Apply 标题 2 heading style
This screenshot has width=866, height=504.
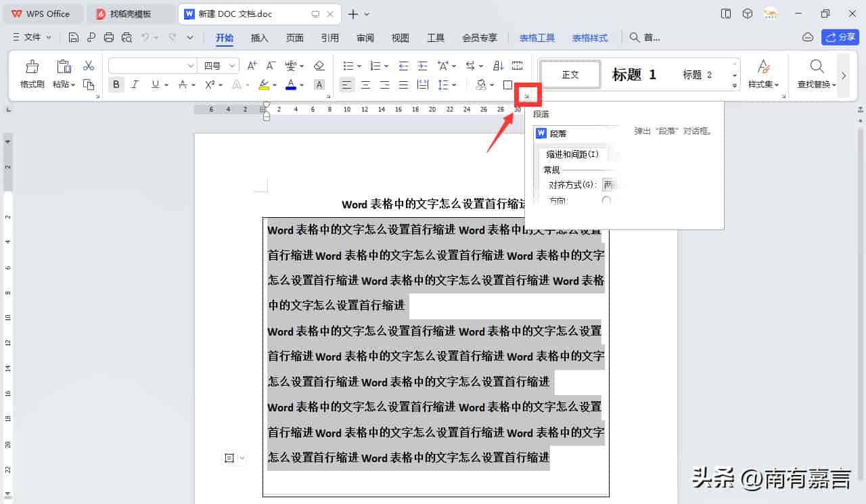click(698, 74)
